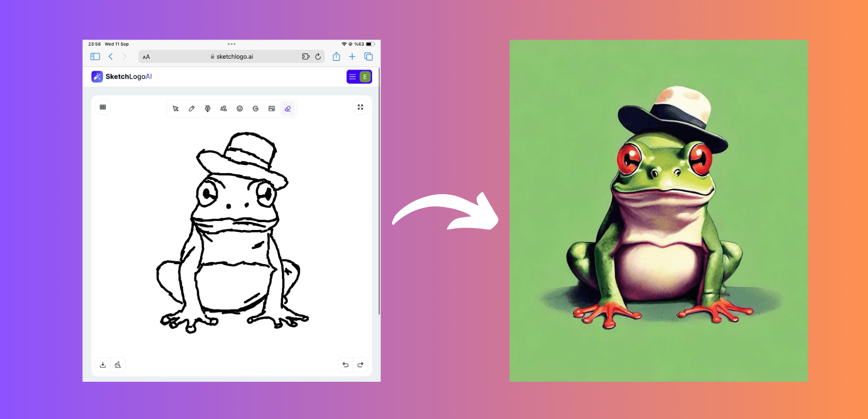Toggle the canvas grid
The image size is (868, 419).
pos(103,107)
